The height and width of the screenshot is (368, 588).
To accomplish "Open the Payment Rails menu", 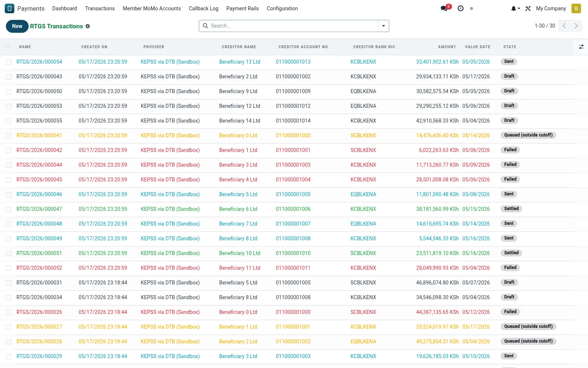I will pos(243,8).
